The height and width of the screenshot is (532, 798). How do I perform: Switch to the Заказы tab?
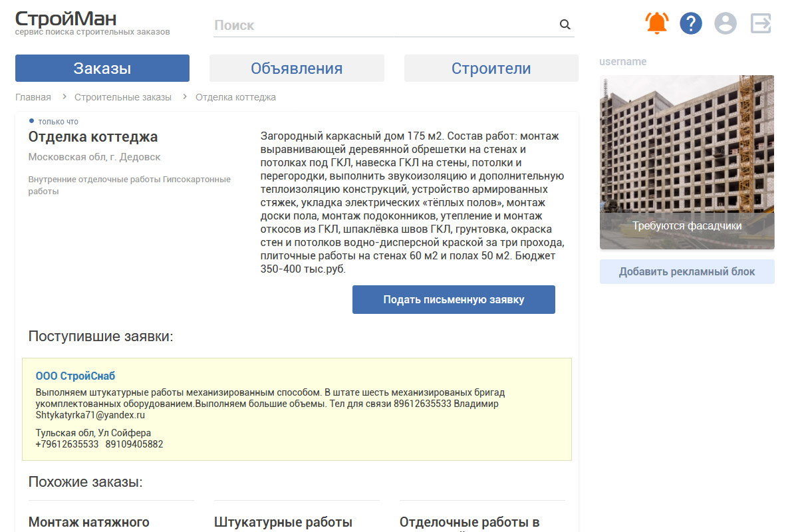(102, 68)
